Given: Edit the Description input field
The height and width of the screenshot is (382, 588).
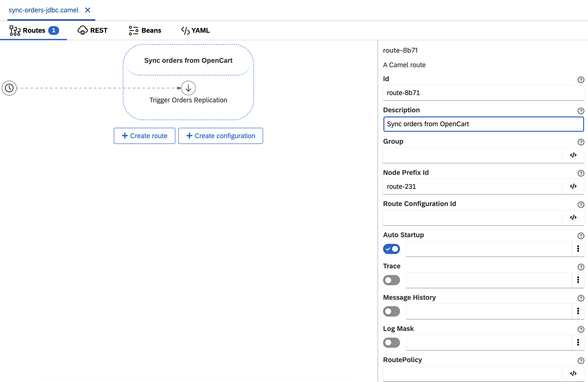Looking at the screenshot, I should (483, 124).
